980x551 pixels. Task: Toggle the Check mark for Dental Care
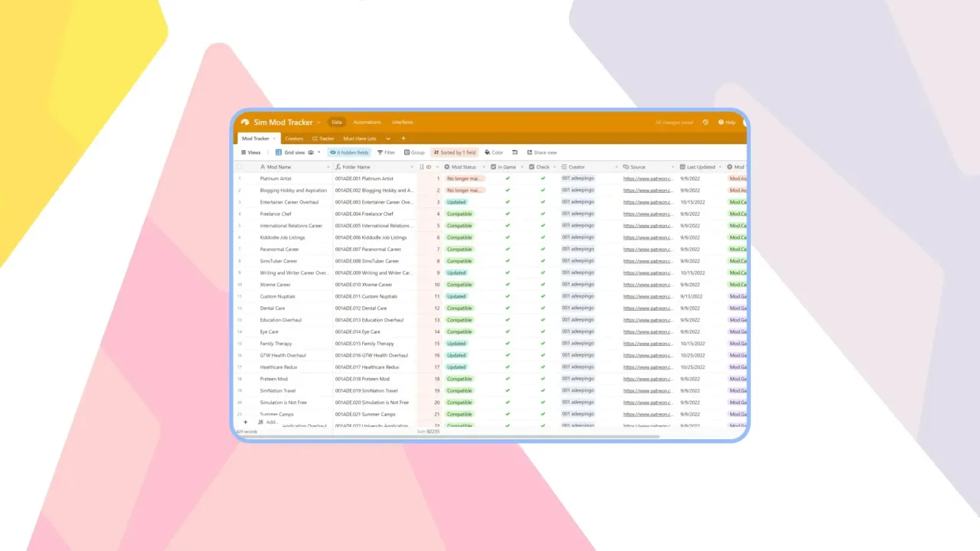point(541,308)
